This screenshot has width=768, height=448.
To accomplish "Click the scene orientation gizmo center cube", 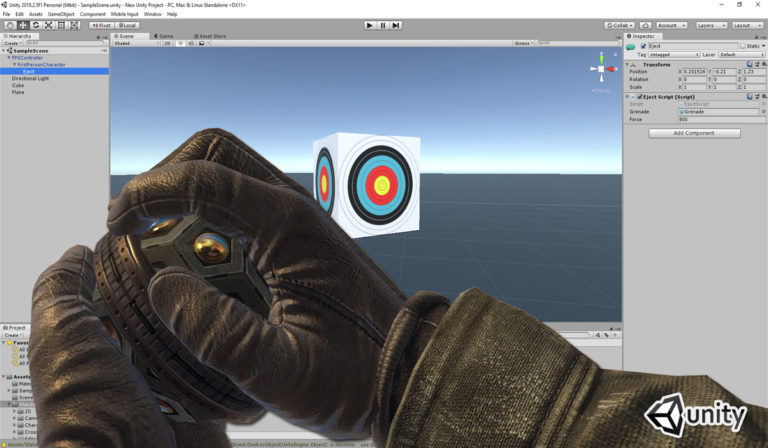I will [601, 69].
